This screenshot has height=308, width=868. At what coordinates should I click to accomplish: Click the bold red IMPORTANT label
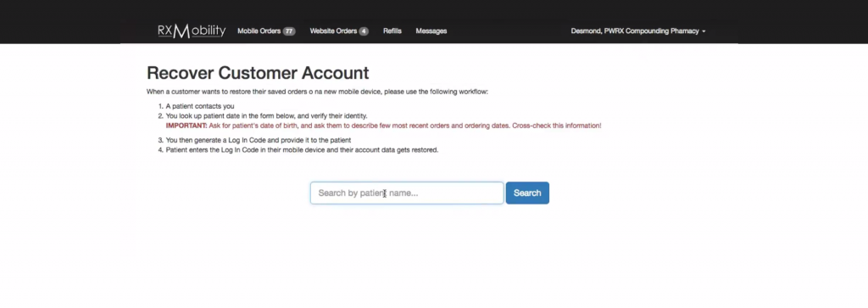[186, 126]
